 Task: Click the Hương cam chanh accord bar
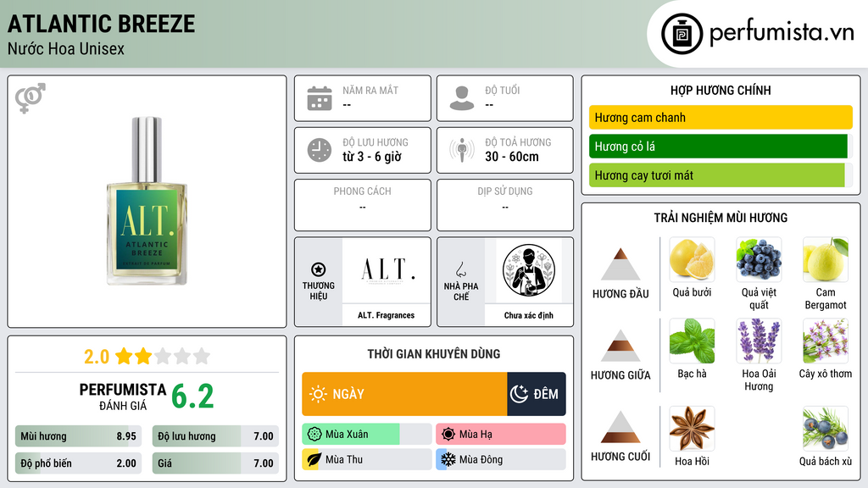[x=721, y=117]
